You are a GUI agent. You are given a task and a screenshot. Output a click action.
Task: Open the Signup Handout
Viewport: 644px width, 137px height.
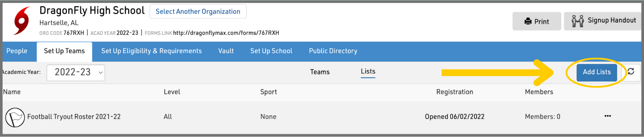click(603, 21)
